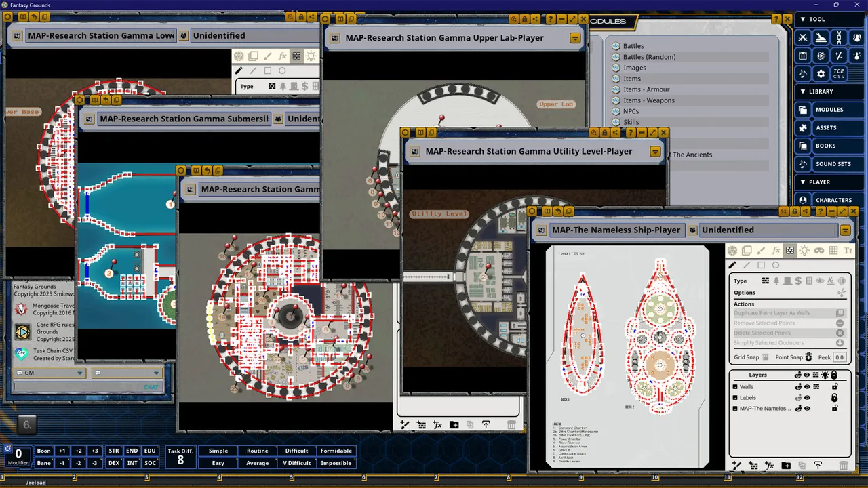This screenshot has width=868, height=488.
Task: Open the music note tool icon
Action: coord(803,73)
